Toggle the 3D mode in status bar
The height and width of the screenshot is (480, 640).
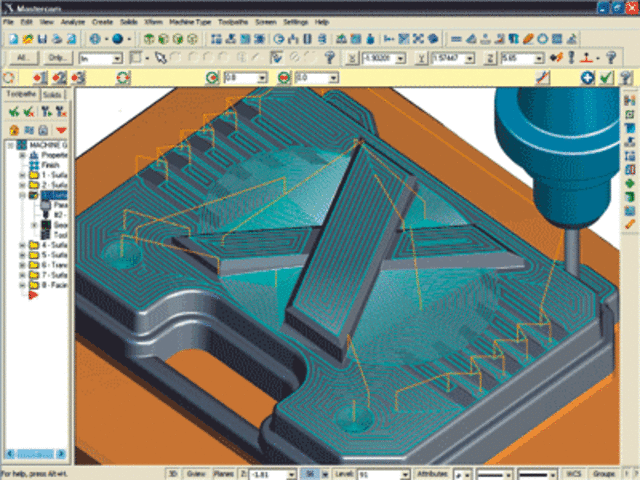pyautogui.click(x=173, y=474)
